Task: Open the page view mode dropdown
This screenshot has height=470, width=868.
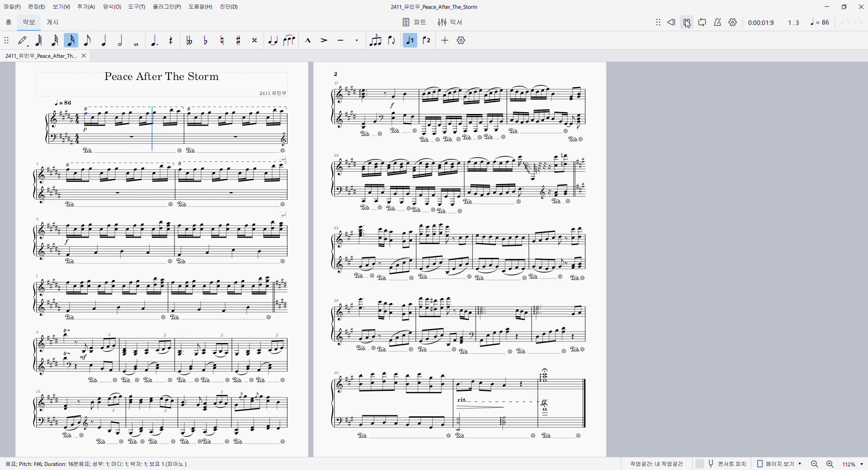Action: pos(779,464)
